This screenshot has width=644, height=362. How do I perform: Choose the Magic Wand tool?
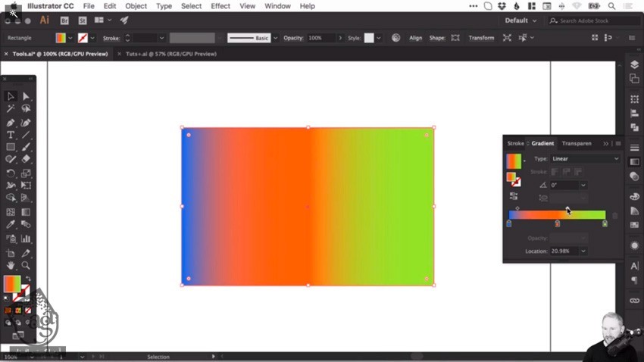click(x=11, y=108)
